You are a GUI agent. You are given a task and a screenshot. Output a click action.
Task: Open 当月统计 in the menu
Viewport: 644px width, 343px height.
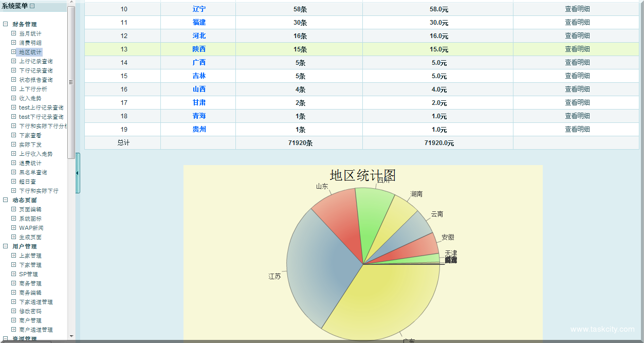pos(30,33)
